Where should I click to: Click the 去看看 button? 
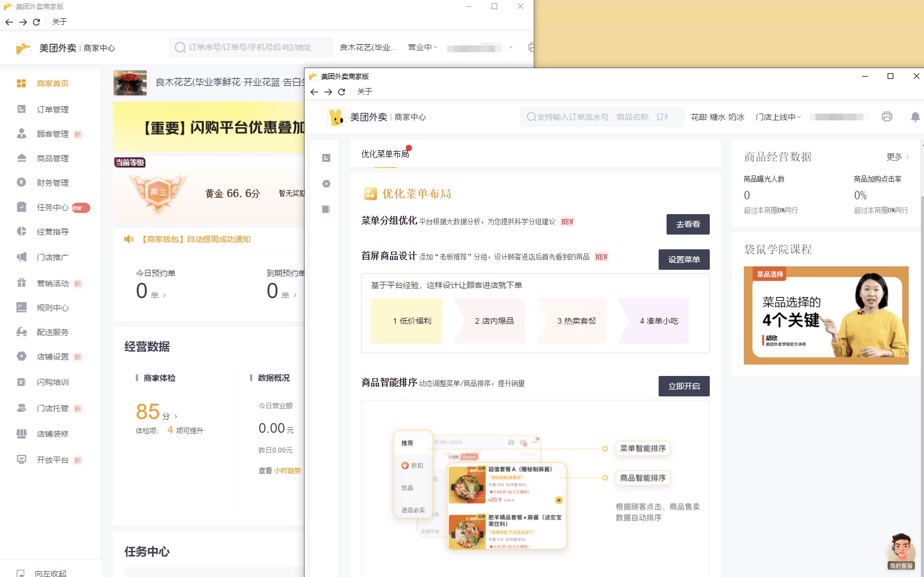pos(688,224)
